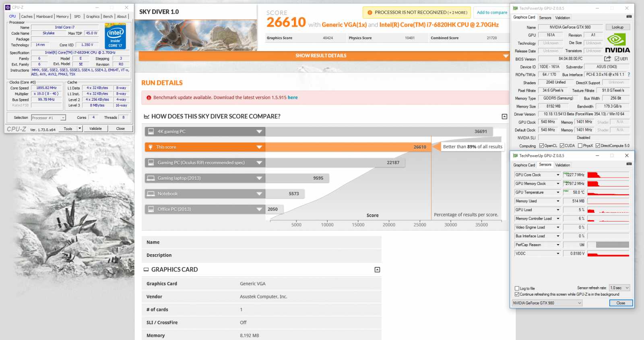The image size is (644, 340).
Task: Click the Graphics Score 40424 value
Action: coord(328,38)
